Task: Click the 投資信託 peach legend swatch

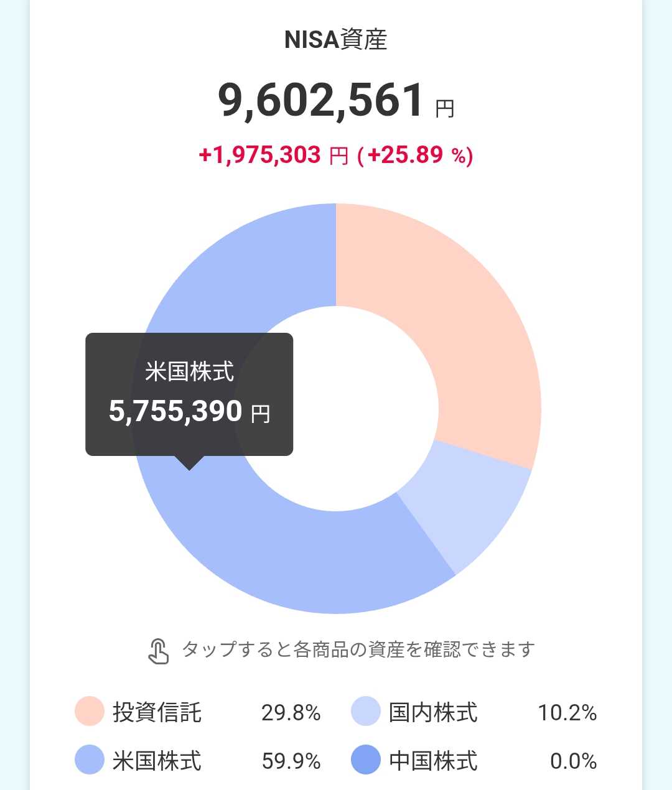Action: pos(89,712)
